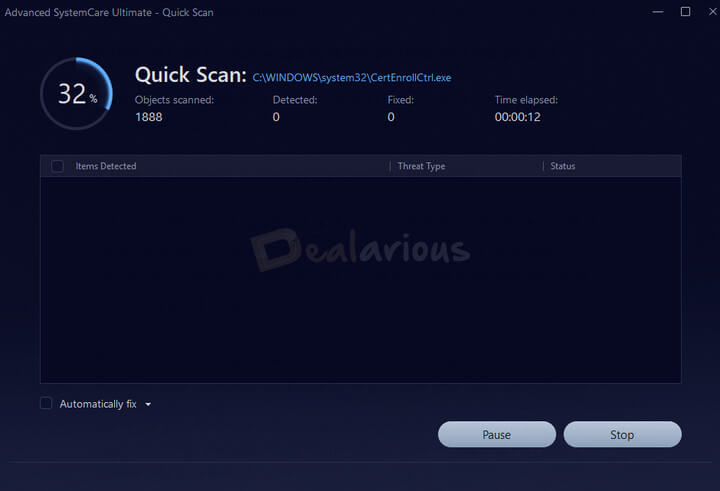The image size is (720, 491).
Task: Tick the select-all checkbox beside Items Detected
Action: coord(58,166)
